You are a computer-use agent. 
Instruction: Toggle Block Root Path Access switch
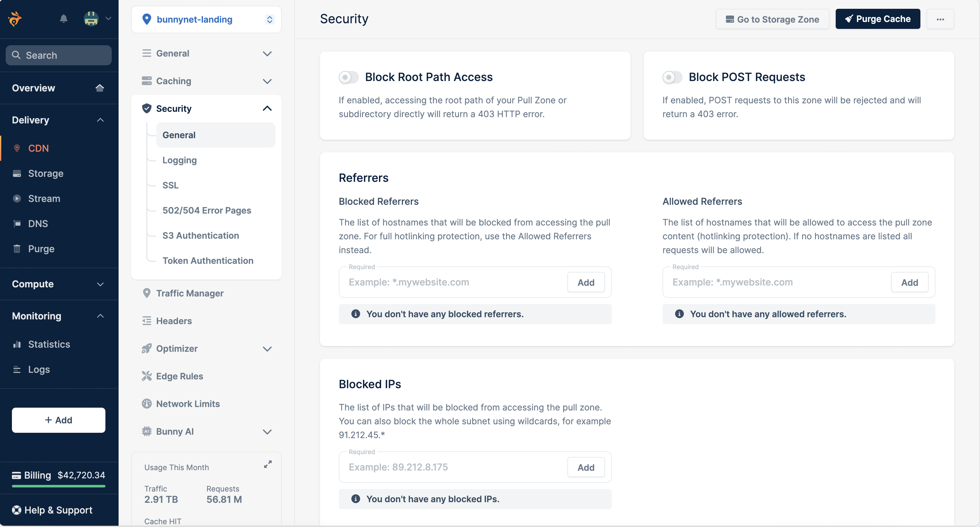[348, 76]
